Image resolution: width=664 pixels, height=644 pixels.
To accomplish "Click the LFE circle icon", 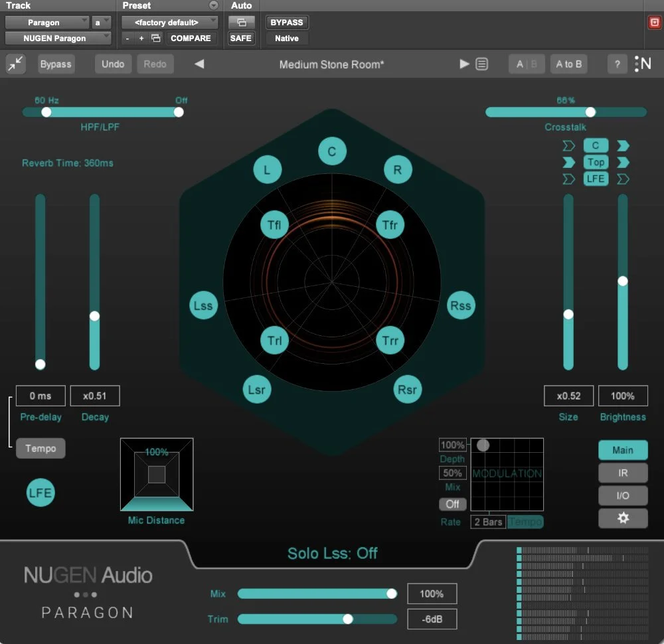I will (40, 493).
